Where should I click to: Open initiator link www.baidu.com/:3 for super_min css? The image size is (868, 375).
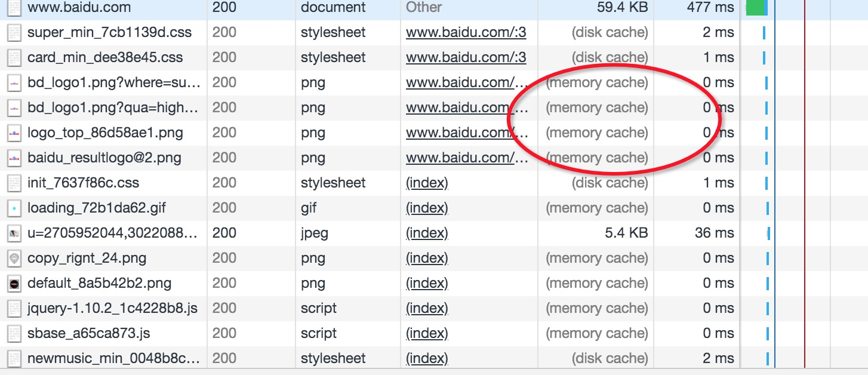466,32
